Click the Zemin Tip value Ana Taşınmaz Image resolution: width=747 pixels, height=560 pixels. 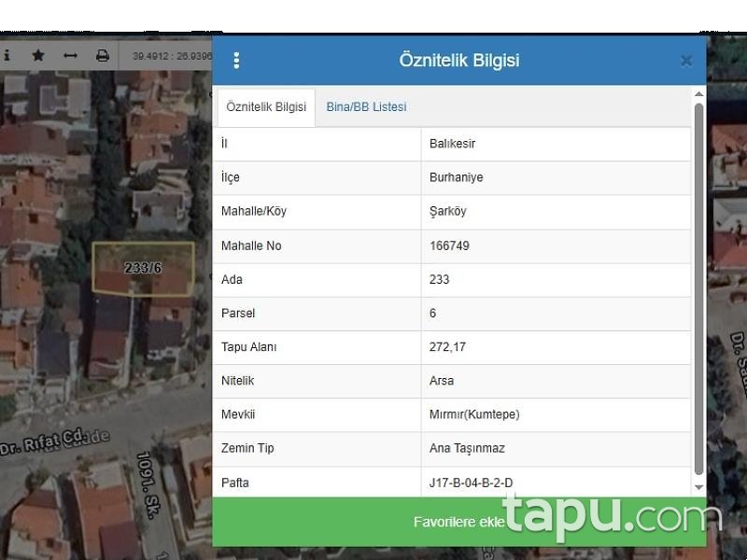click(x=467, y=448)
